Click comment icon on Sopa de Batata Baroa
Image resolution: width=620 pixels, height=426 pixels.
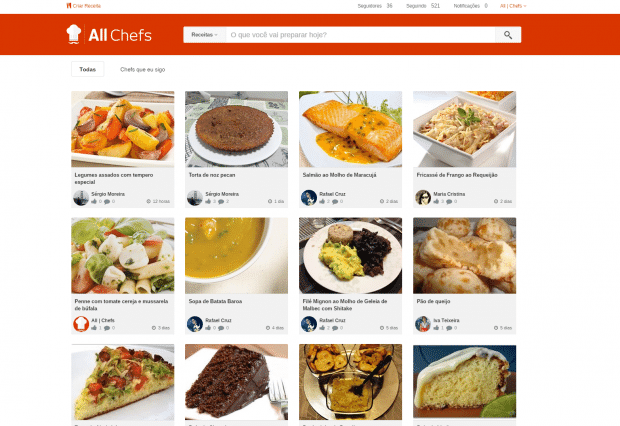(x=221, y=328)
